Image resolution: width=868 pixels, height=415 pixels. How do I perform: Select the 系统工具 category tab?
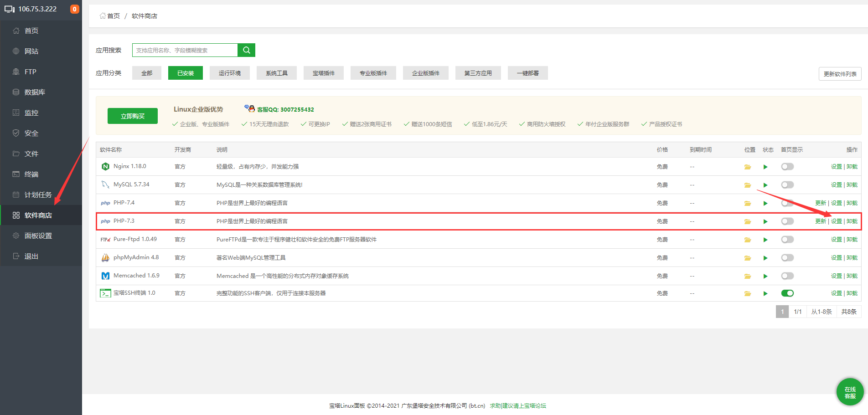click(x=277, y=73)
